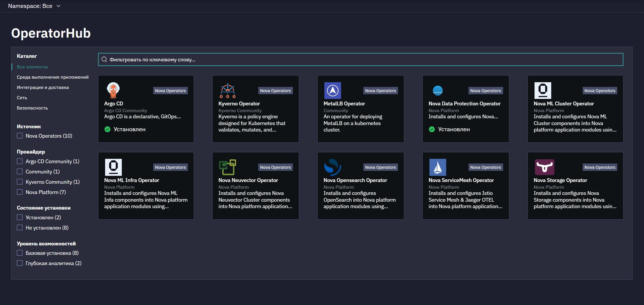Check the Community (1) provider filter
Image resolution: width=644 pixels, height=305 pixels.
click(20, 171)
